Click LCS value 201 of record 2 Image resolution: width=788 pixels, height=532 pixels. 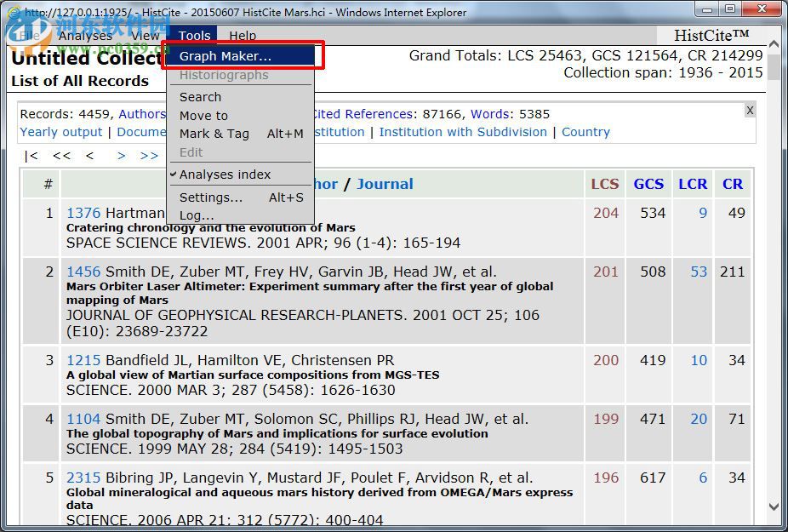tap(606, 272)
